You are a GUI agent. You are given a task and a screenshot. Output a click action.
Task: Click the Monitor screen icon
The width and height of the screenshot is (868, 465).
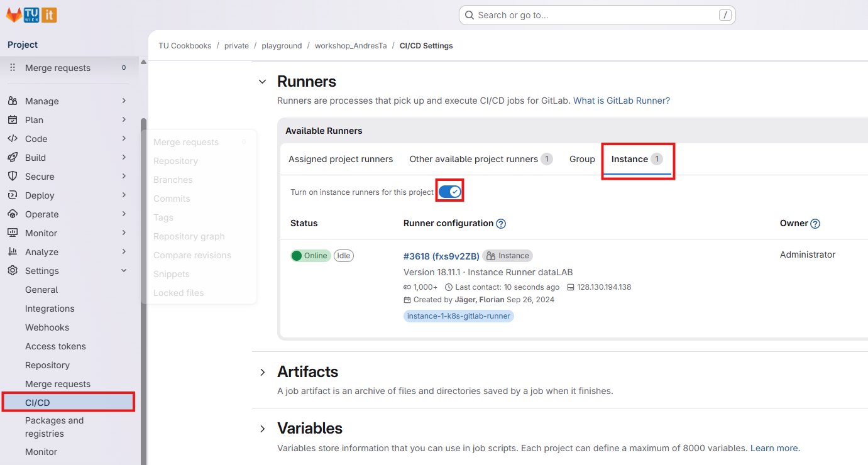click(x=13, y=233)
